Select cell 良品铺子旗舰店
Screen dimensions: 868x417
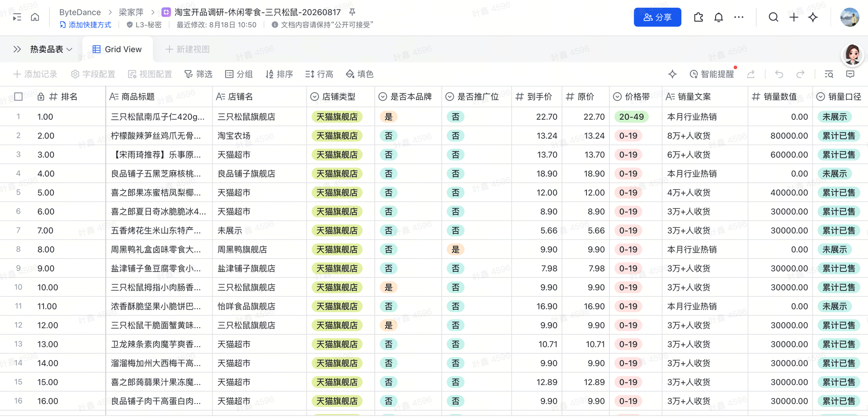tap(259, 173)
